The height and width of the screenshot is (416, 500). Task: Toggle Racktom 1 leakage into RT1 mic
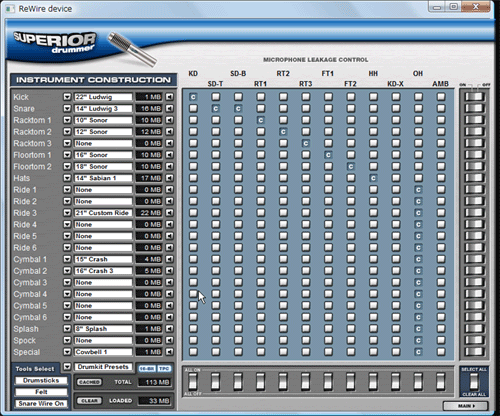point(261,120)
